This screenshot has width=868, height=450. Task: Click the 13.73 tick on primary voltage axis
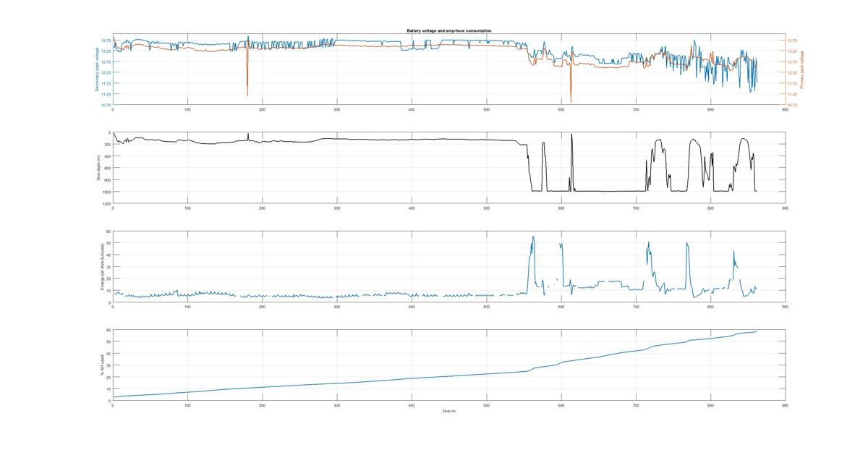(791, 41)
